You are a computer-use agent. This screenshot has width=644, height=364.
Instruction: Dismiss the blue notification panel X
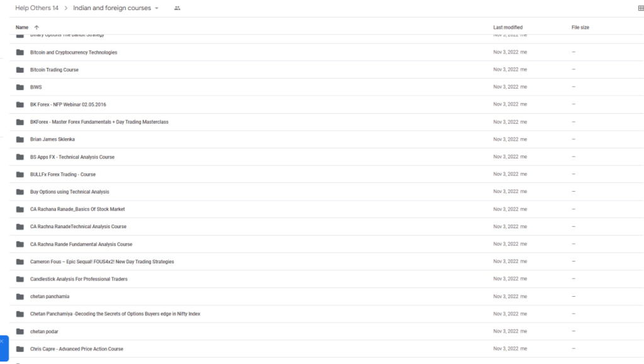point(2,341)
